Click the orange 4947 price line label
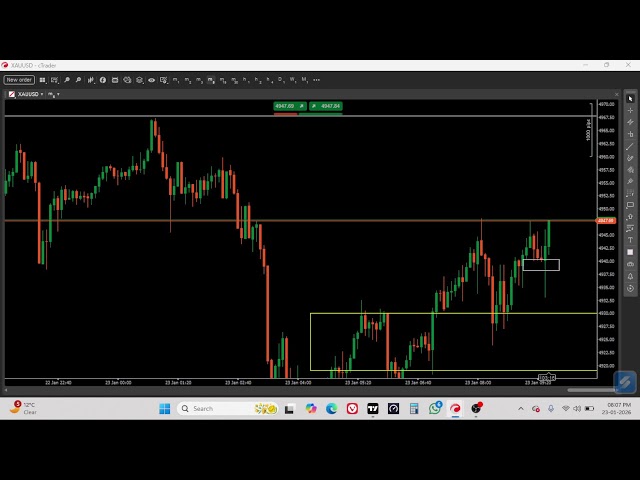 tap(606, 220)
